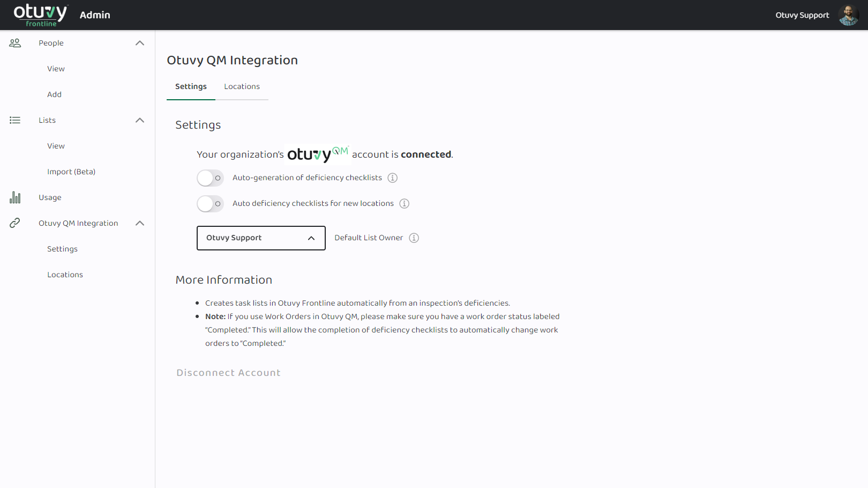Click the Usage bar chart icon
Viewport: 868px width, 488px height.
[15, 197]
